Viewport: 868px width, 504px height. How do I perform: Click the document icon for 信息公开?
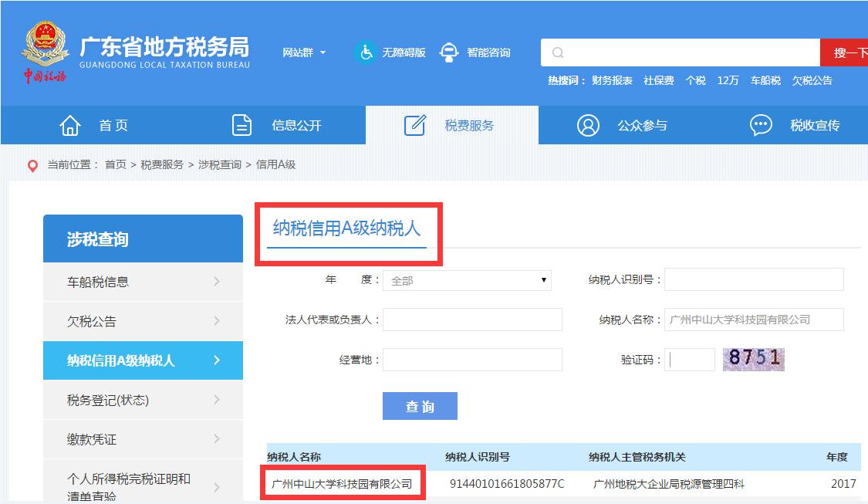coord(242,126)
